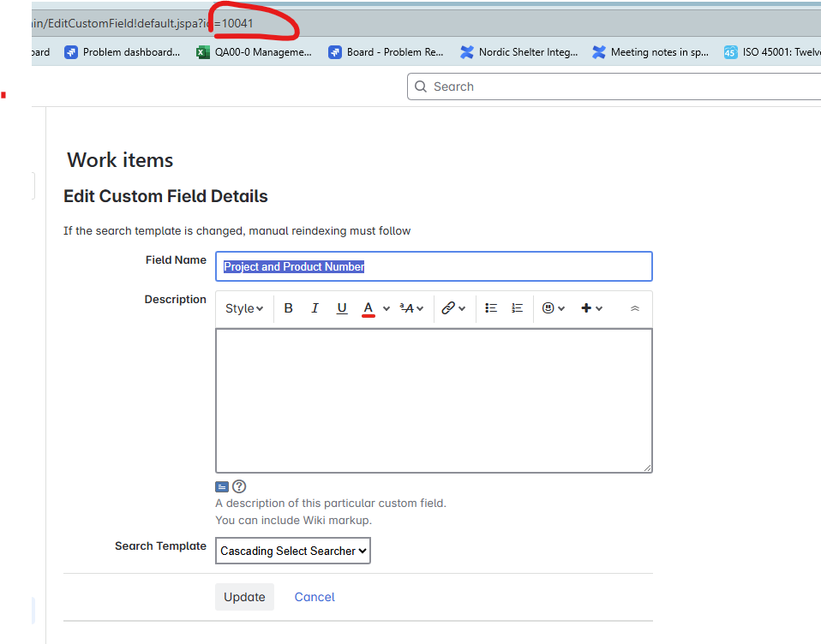The image size is (821, 644).
Task: Click the Jira icon of Problem dashboard bookmark
Action: click(71, 52)
